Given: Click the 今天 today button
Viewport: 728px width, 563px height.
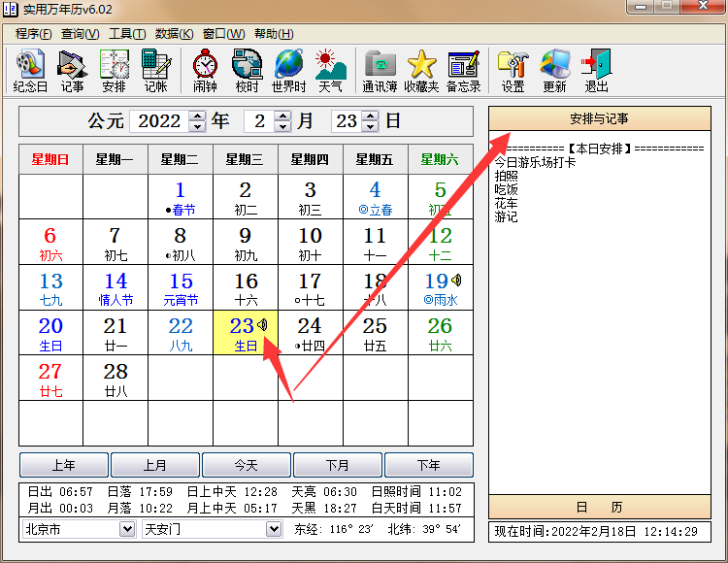Looking at the screenshot, I should (x=247, y=465).
